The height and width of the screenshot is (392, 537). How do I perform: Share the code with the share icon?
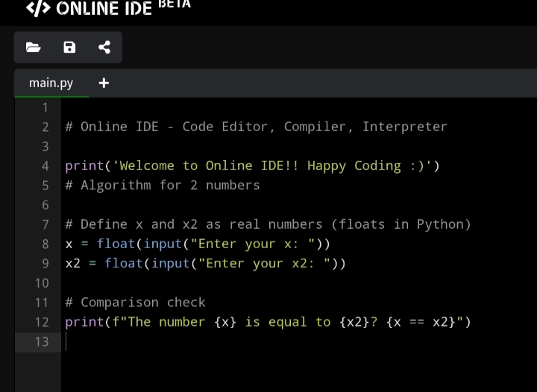[x=104, y=47]
